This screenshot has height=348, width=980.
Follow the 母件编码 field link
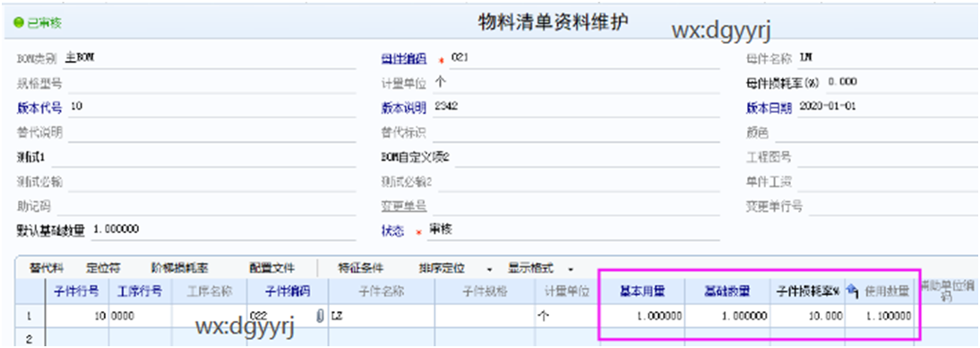click(x=404, y=59)
